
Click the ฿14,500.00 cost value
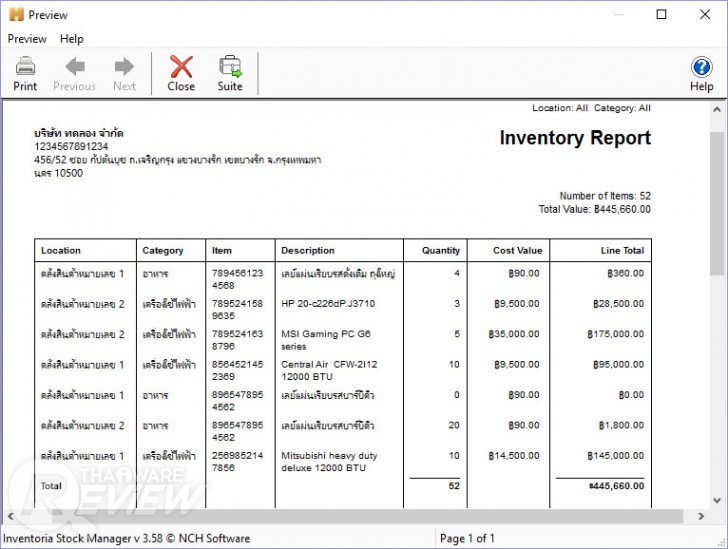pyautogui.click(x=514, y=456)
